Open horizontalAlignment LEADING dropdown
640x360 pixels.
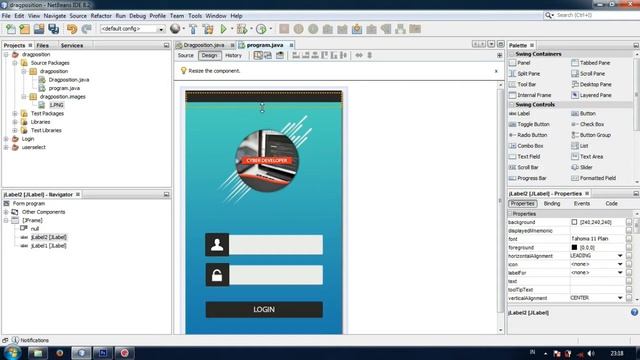(x=620, y=256)
